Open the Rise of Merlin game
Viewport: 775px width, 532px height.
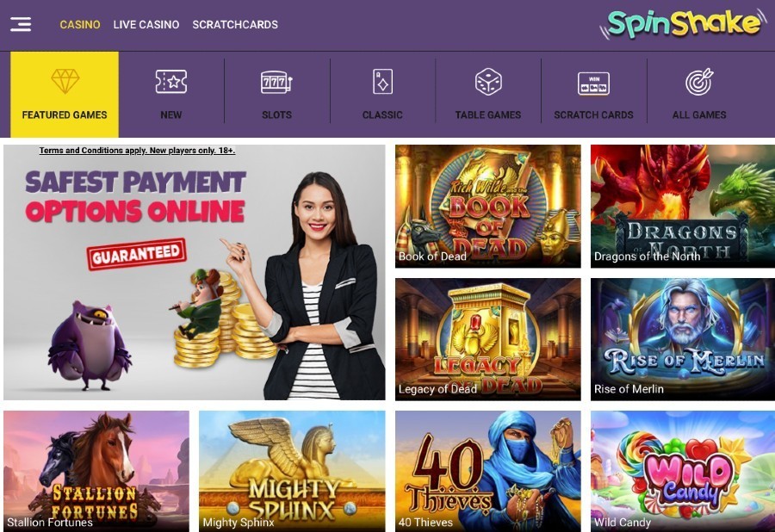pyautogui.click(x=683, y=339)
